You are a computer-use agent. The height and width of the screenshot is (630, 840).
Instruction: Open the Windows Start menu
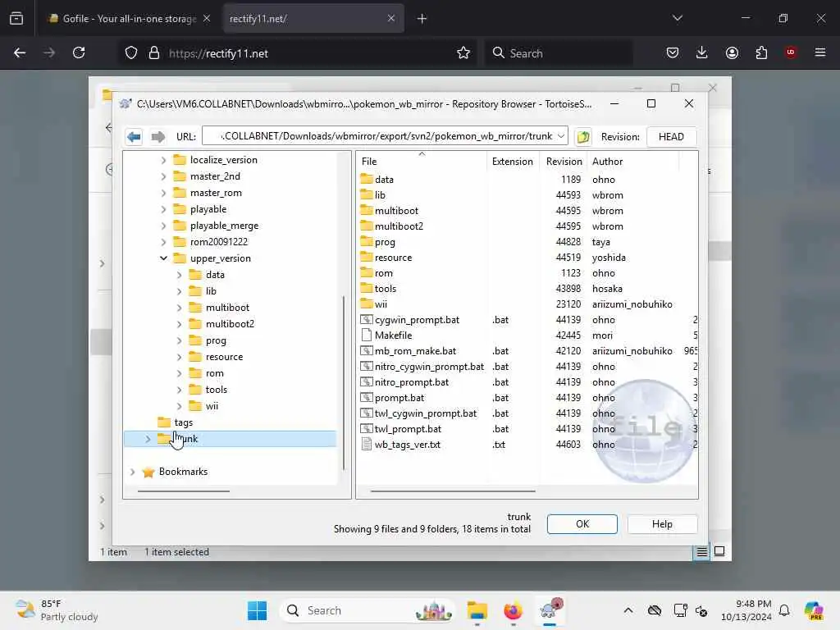point(257,610)
